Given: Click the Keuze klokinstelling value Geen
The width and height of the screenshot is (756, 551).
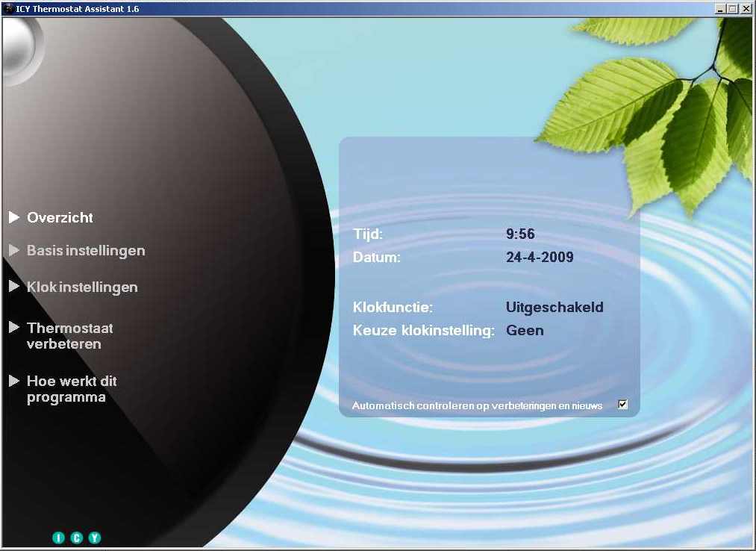Looking at the screenshot, I should [x=525, y=331].
